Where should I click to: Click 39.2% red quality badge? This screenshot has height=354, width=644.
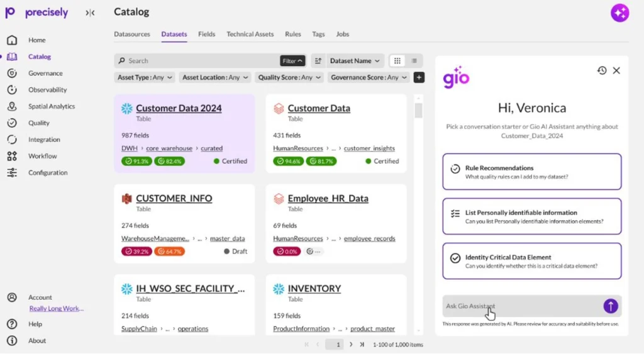tap(136, 252)
